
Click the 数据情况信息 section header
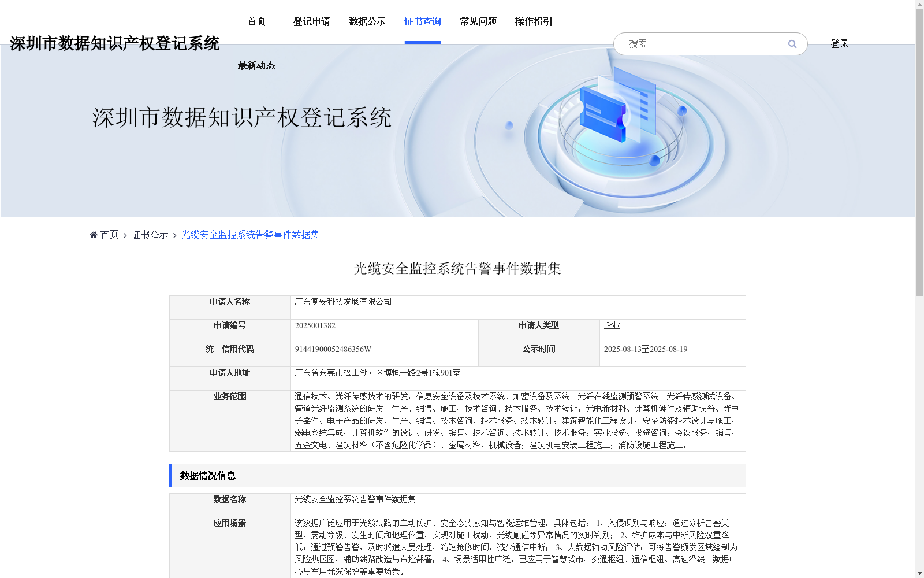pyautogui.click(x=457, y=475)
